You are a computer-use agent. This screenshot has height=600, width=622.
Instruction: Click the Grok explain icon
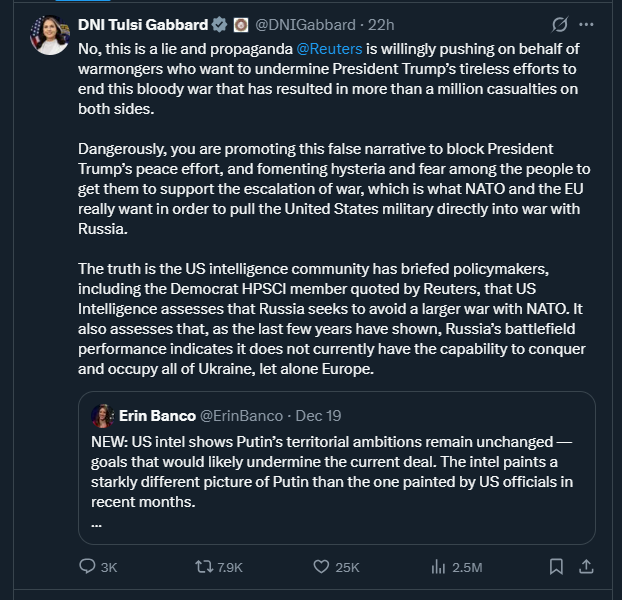[561, 24]
